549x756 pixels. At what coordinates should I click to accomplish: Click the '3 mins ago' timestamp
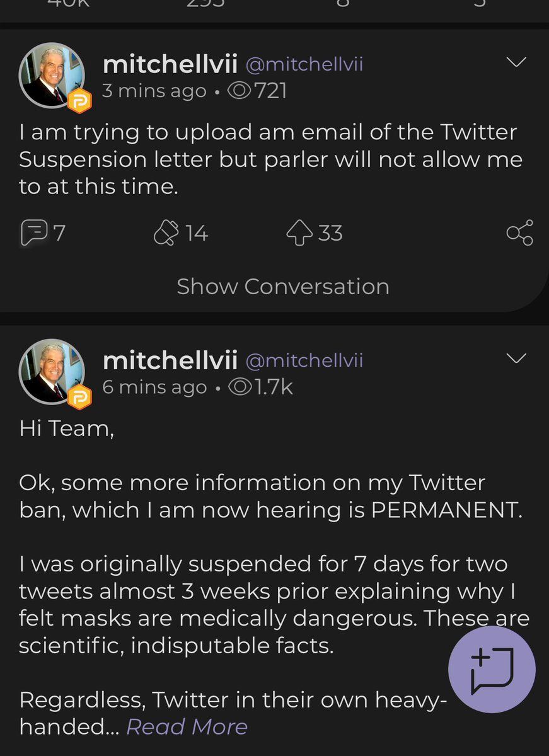154,91
